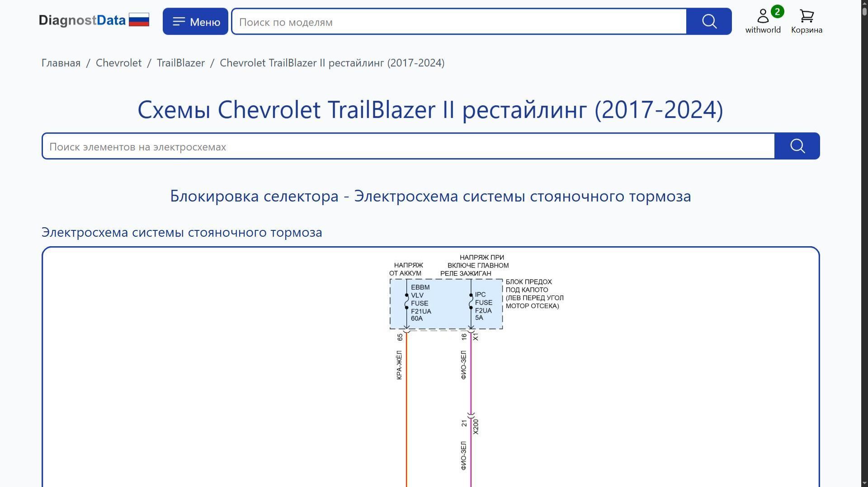Click the БЛОК ПРЕДОХ ПОД КАПОТО label

[x=534, y=294]
